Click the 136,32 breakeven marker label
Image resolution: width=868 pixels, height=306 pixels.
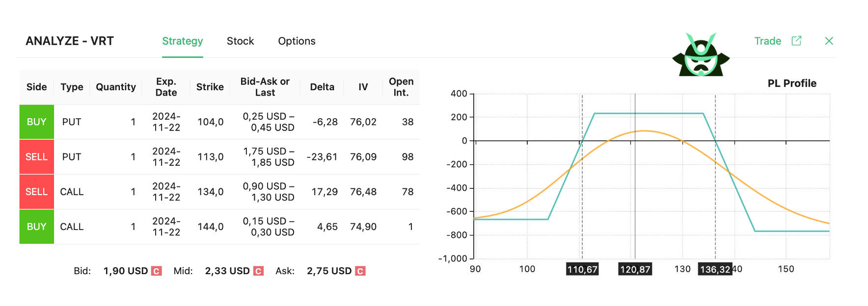click(715, 269)
